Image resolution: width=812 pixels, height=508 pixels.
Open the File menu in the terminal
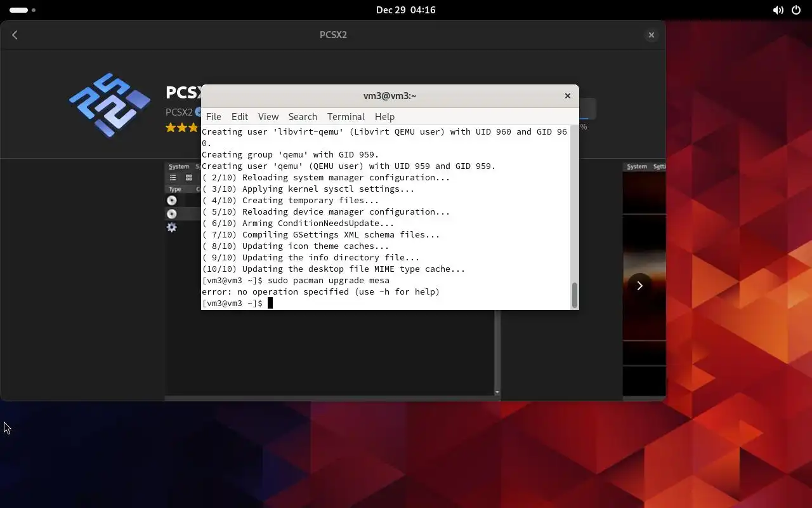214,117
